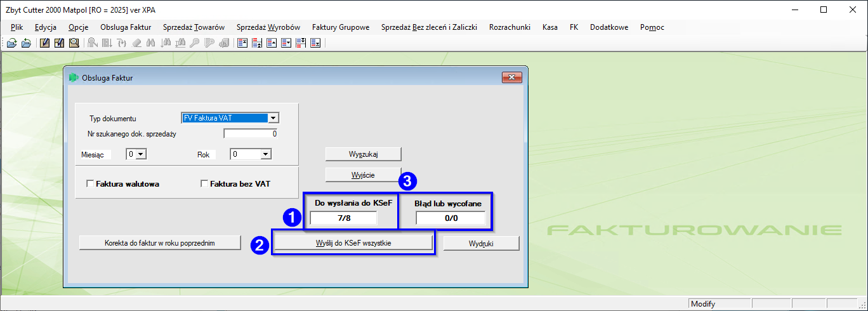Click the white notepad with pencil toolbar icon
This screenshot has height=311, width=868.
(x=59, y=43)
